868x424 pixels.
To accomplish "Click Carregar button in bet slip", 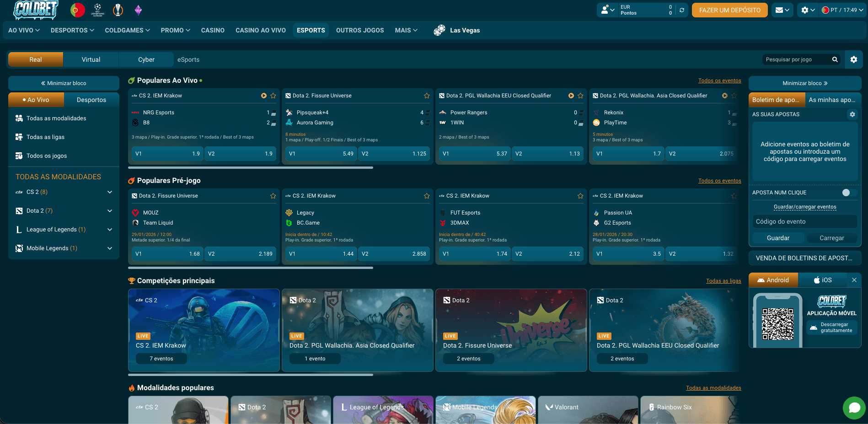I will [832, 238].
